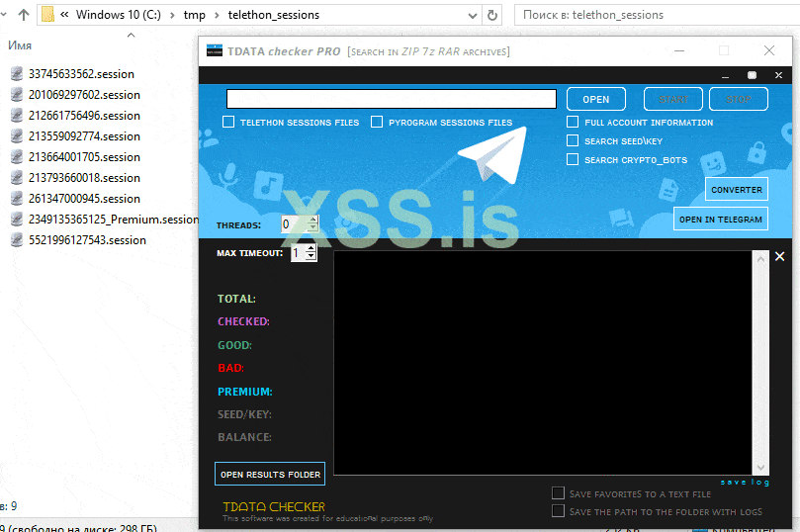Click the Explorer search box
800x532 pixels.
tap(658, 15)
